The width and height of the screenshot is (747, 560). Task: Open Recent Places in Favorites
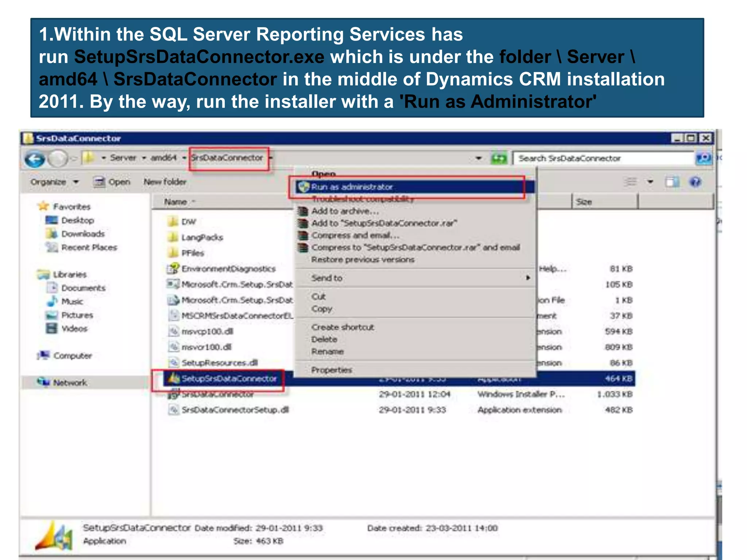81,248
